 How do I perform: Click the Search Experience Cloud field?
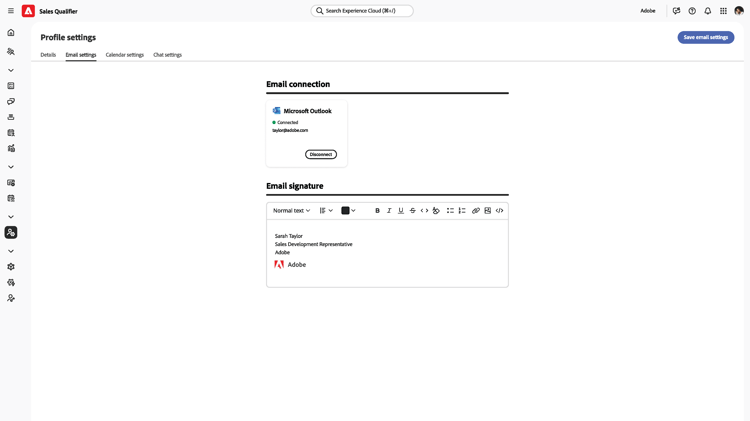click(x=362, y=11)
